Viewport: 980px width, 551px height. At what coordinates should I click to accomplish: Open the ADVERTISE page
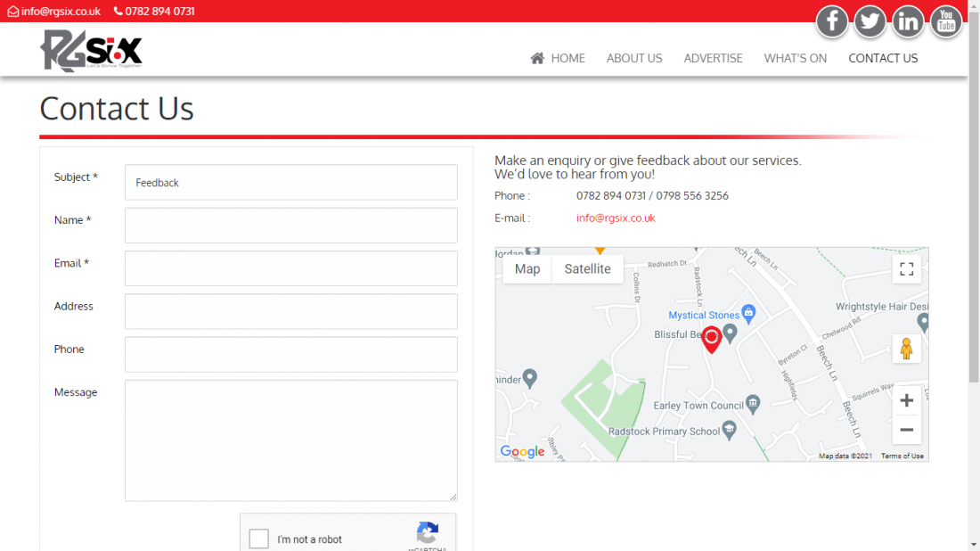(713, 58)
